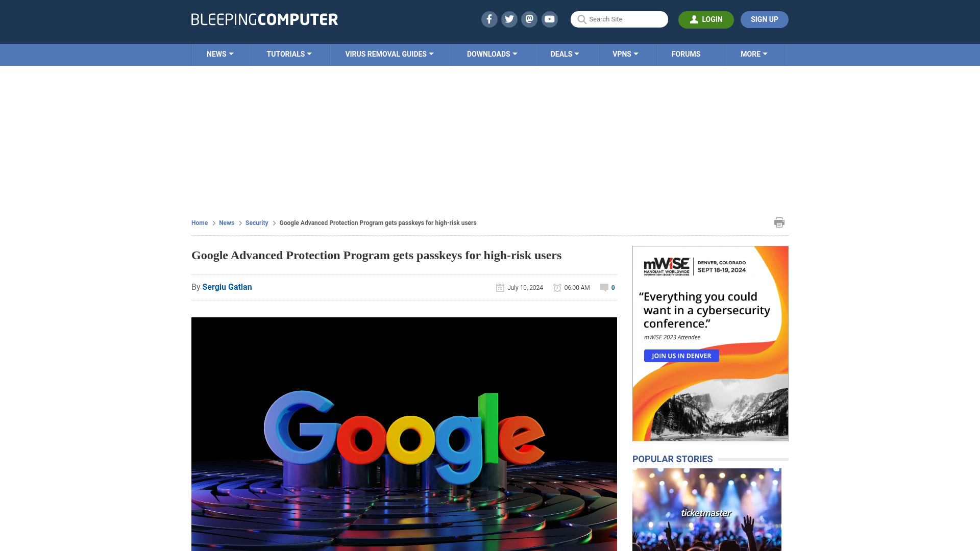The image size is (980, 551).
Task: Expand the NEWS dropdown menu
Action: (x=220, y=54)
